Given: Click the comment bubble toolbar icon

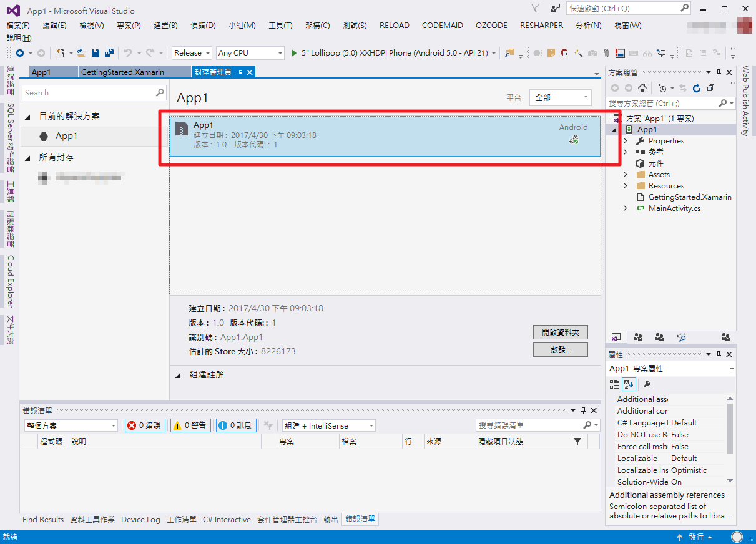Looking at the screenshot, I should tap(662, 53).
